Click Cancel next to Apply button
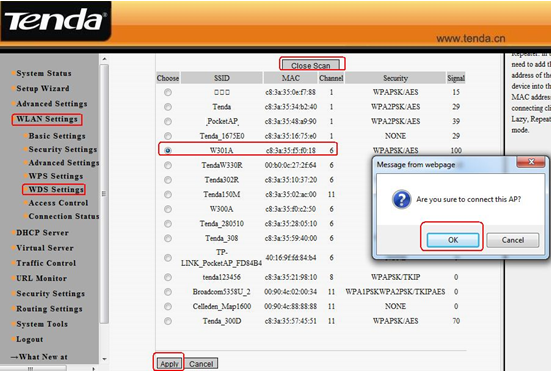The height and width of the screenshot is (371, 551). (201, 364)
